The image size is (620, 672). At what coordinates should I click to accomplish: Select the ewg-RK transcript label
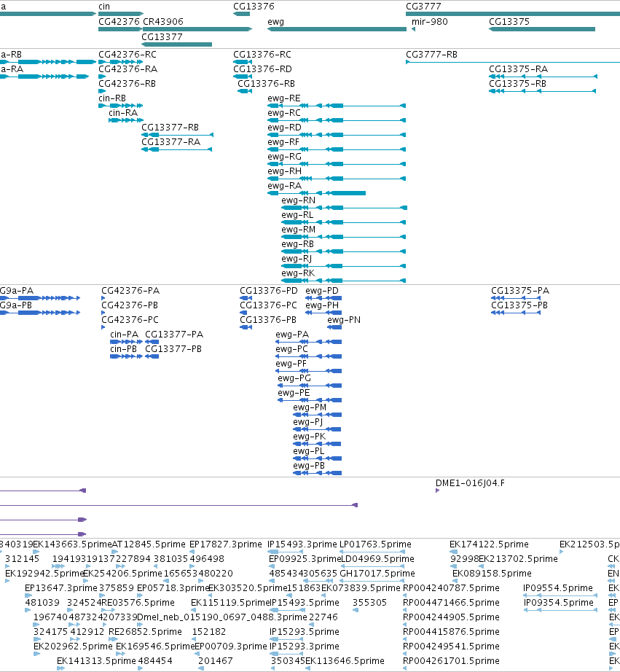(298, 273)
